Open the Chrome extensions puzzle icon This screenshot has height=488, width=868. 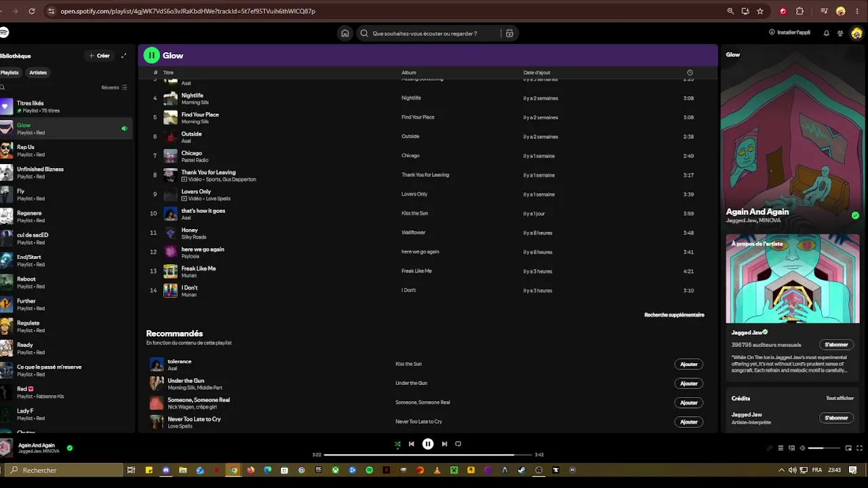pyautogui.click(x=800, y=11)
